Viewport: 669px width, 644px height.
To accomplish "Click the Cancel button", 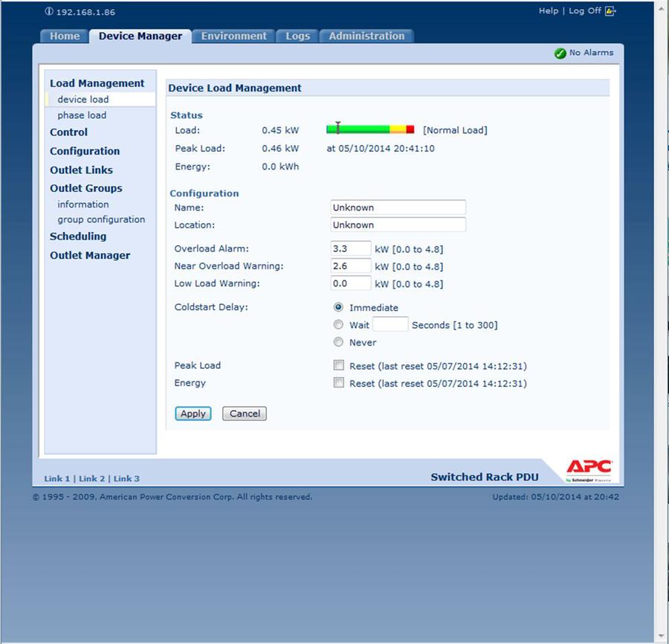I will click(245, 413).
